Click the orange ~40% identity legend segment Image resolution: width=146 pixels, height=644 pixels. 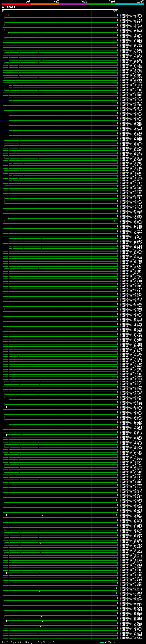click(x=45, y=4)
